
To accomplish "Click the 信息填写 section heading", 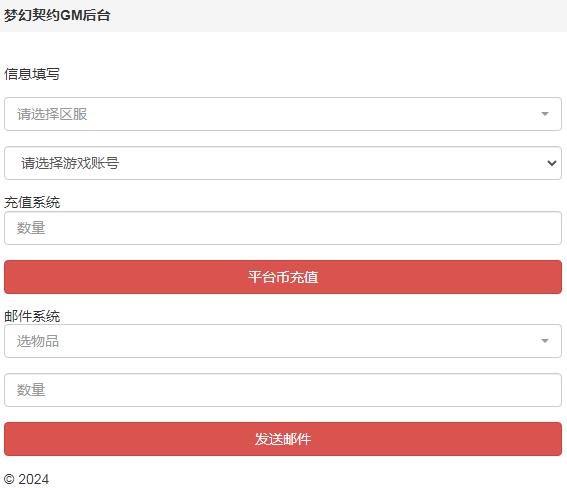I will (x=32, y=74).
